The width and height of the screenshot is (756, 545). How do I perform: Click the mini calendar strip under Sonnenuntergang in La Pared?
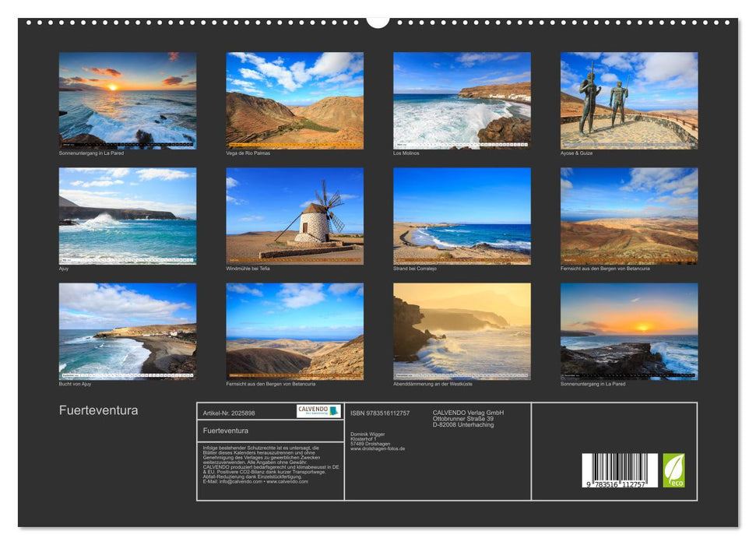(126, 142)
